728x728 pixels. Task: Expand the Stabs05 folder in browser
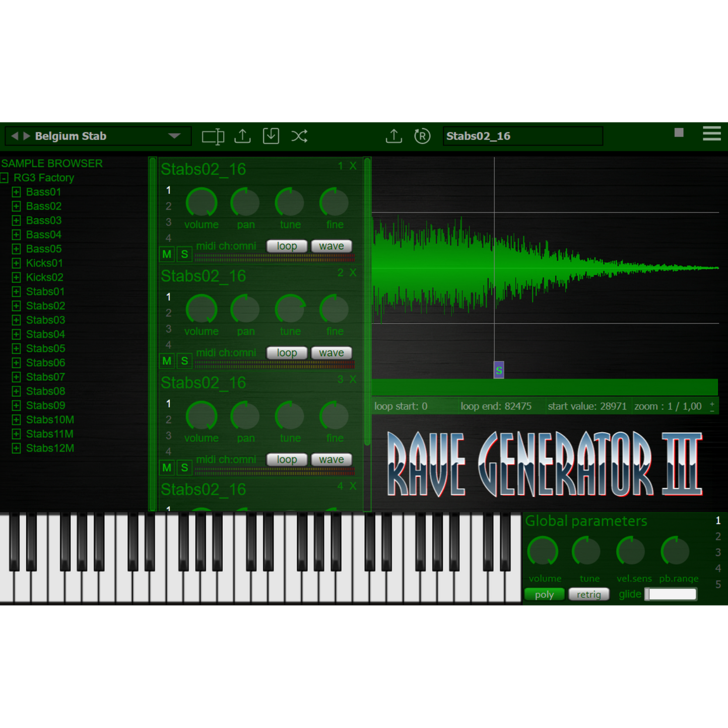pos(17,349)
